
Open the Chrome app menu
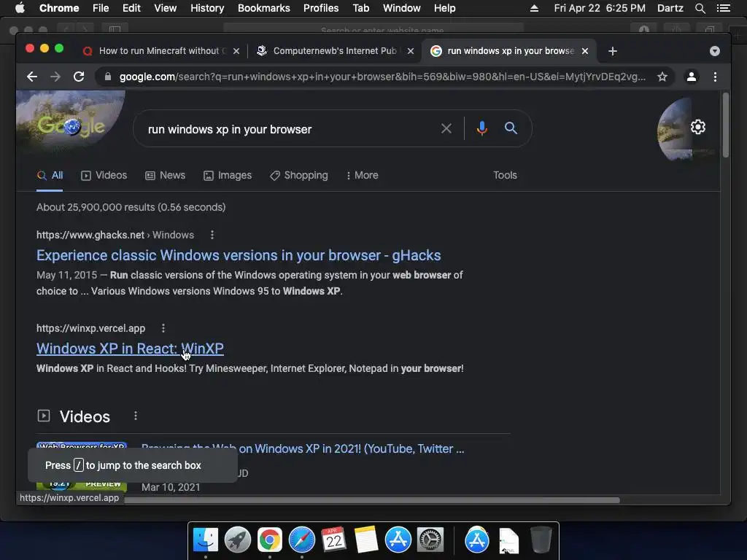(59, 8)
